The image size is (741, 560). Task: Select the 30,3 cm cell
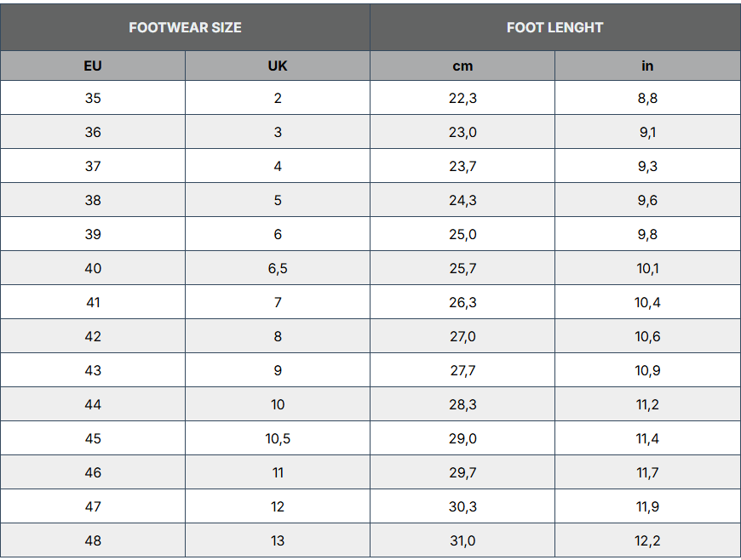[x=462, y=506]
